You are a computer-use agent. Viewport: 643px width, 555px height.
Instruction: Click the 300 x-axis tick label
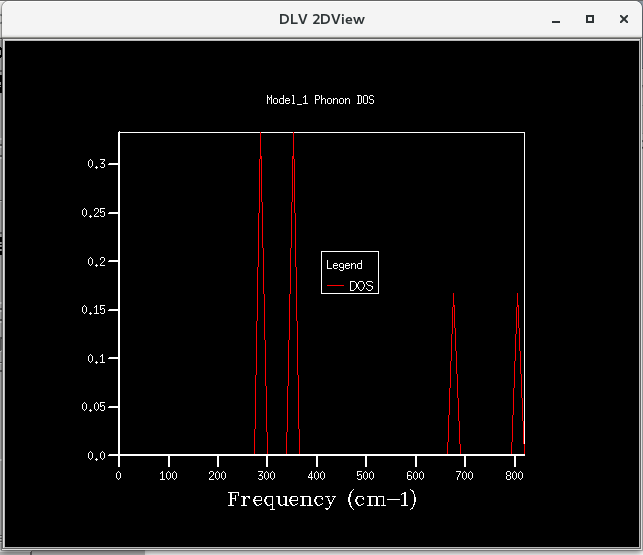click(x=267, y=476)
